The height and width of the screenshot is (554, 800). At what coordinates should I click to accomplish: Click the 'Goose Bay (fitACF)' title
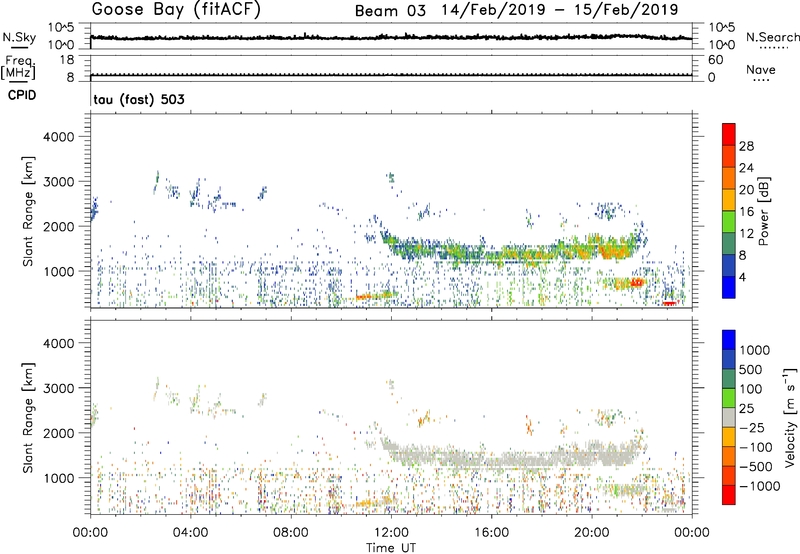pos(176,9)
